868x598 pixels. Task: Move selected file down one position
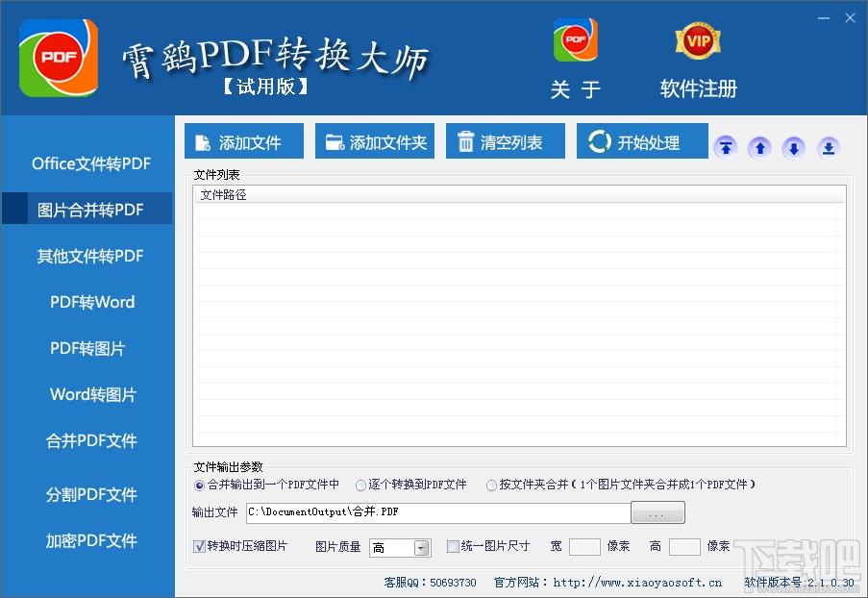(794, 148)
